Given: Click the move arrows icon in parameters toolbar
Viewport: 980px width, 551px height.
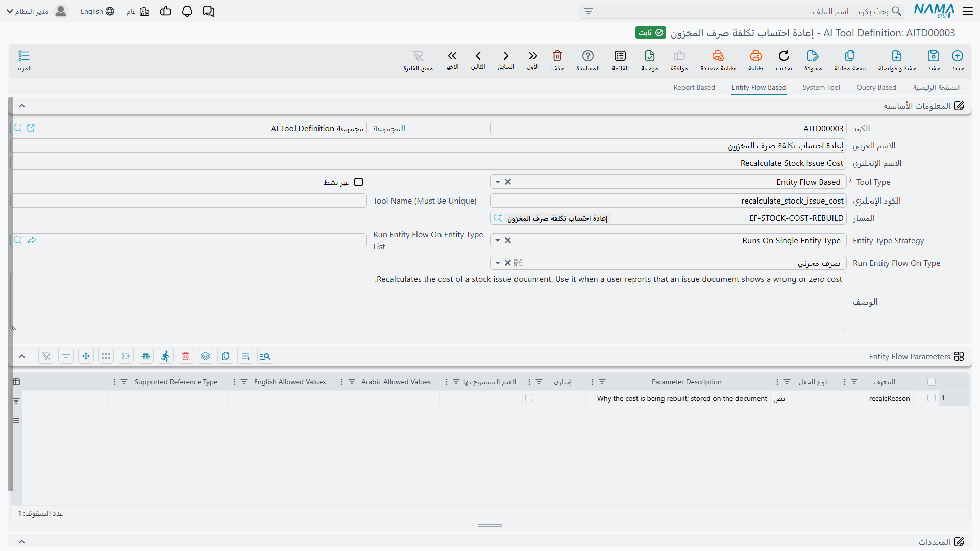Looking at the screenshot, I should [86, 356].
